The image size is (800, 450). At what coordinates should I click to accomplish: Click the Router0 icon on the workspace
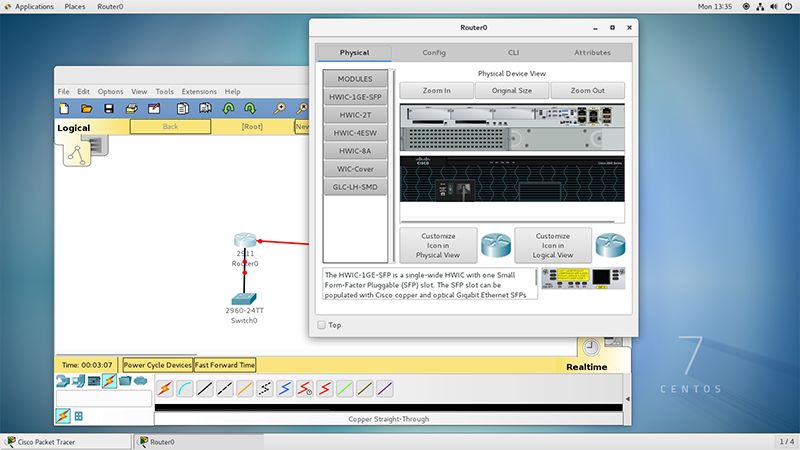tap(245, 240)
